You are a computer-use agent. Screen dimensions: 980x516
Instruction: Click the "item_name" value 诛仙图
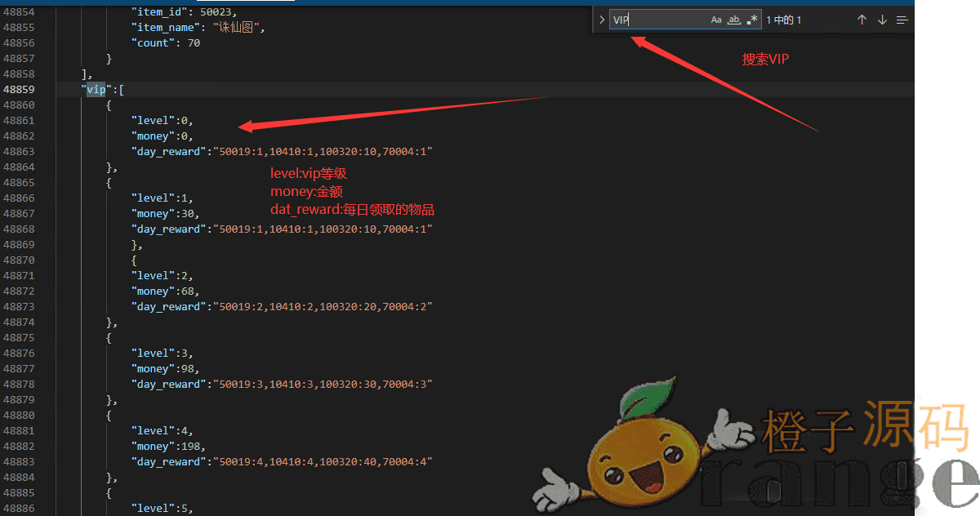pos(238,28)
